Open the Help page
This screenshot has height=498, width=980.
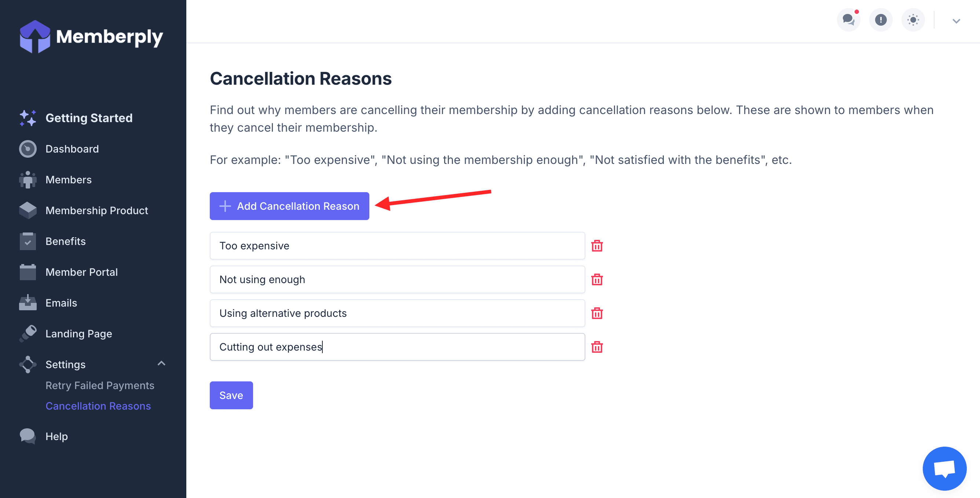click(x=56, y=436)
